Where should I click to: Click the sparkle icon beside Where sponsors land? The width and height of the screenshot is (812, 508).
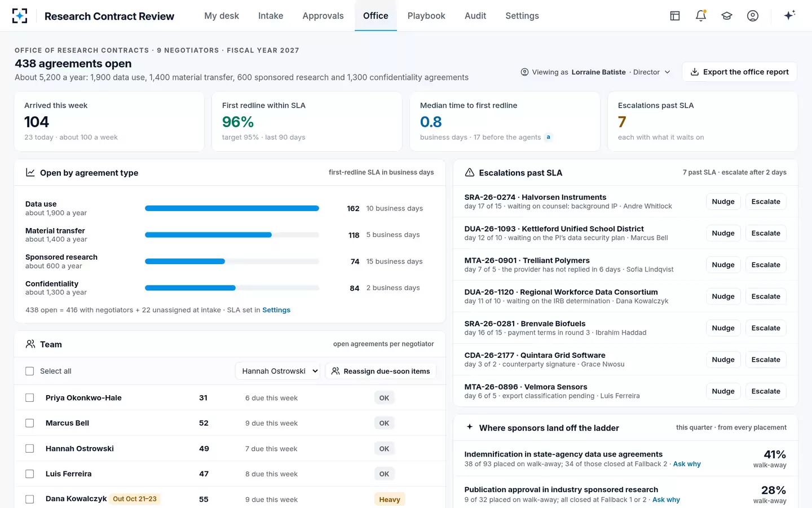click(470, 427)
